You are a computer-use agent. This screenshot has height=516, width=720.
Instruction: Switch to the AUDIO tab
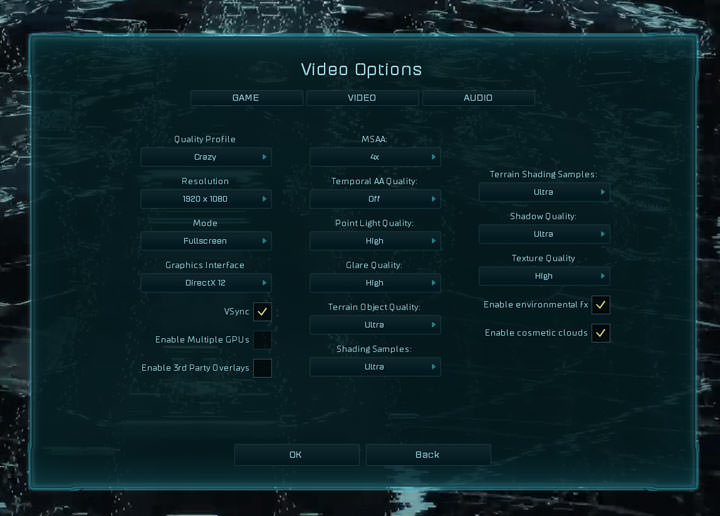click(478, 98)
